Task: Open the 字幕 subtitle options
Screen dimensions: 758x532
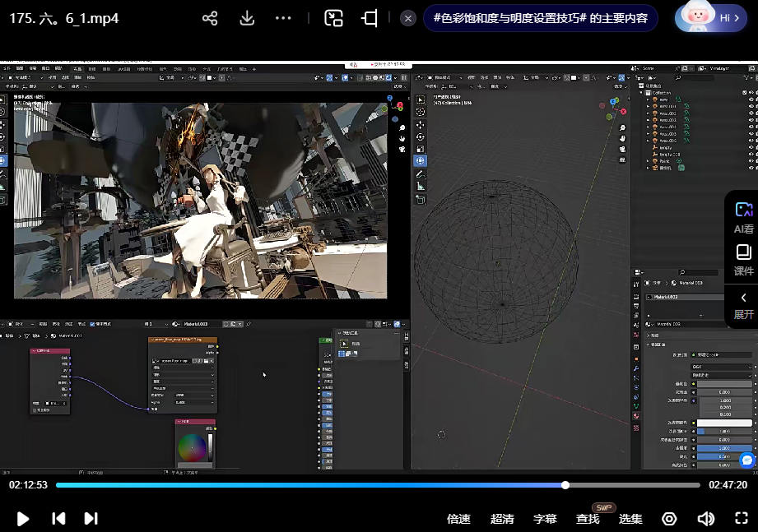Action: pyautogui.click(x=545, y=519)
